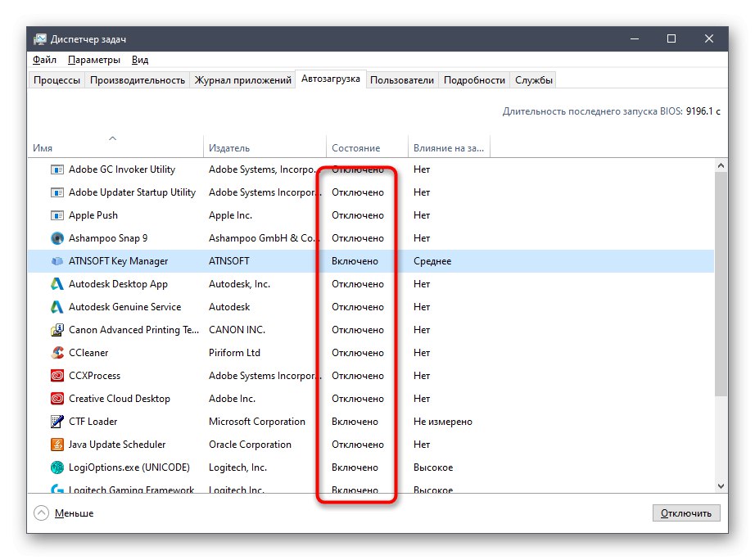
Task: Select the CTF Loader entry name
Action: pyautogui.click(x=93, y=422)
